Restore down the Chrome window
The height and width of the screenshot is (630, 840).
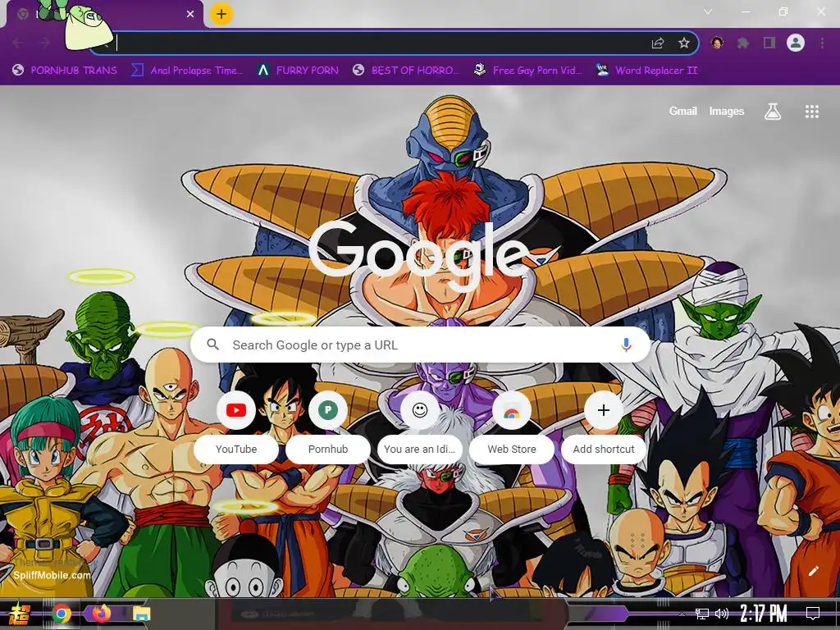coord(783,11)
